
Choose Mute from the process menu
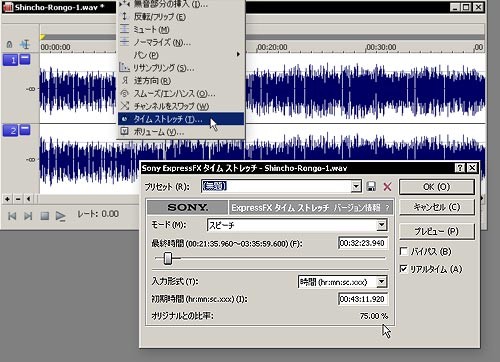[181, 29]
